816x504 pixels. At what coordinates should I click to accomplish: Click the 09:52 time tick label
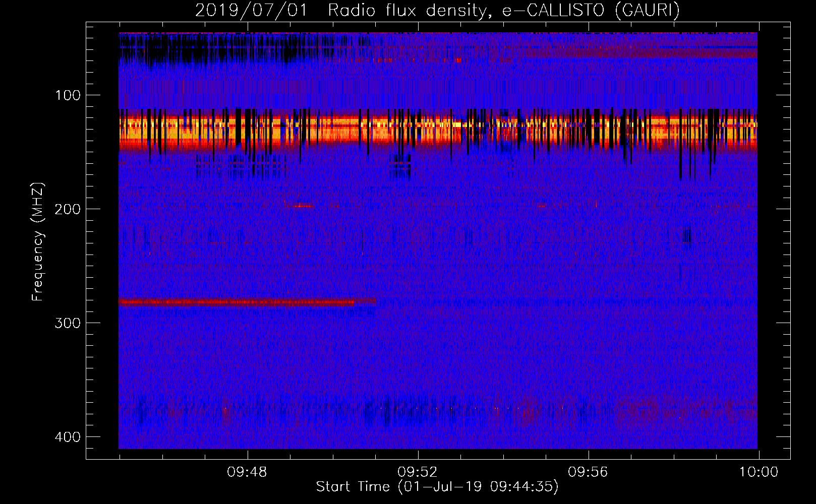418,472
